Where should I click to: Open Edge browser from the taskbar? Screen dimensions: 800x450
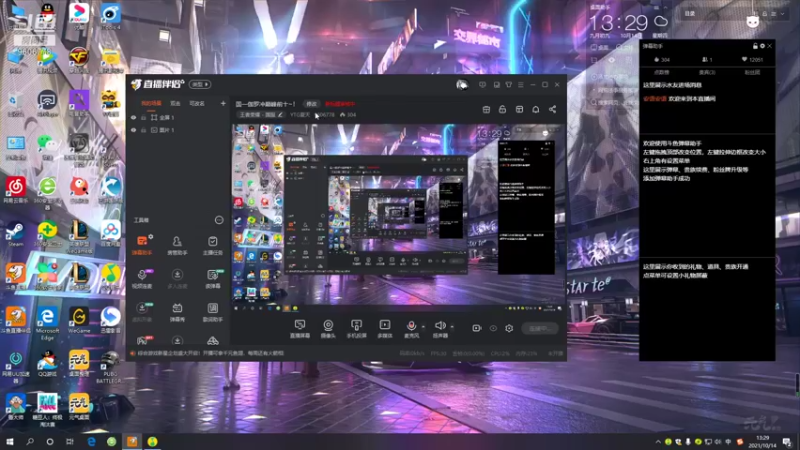91,441
